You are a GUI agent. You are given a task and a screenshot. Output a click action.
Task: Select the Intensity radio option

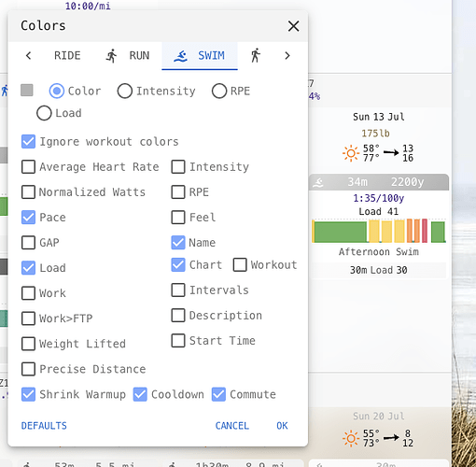(x=125, y=92)
